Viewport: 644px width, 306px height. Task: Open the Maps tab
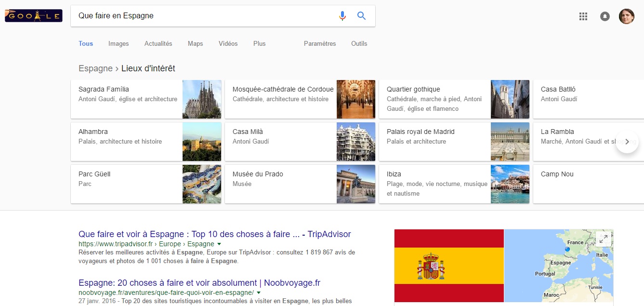pos(195,43)
